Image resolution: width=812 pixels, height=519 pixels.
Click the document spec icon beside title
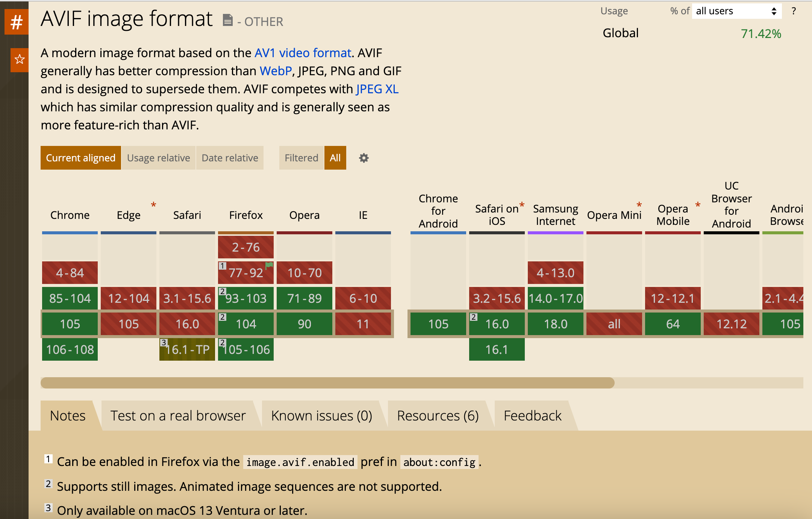click(x=227, y=20)
